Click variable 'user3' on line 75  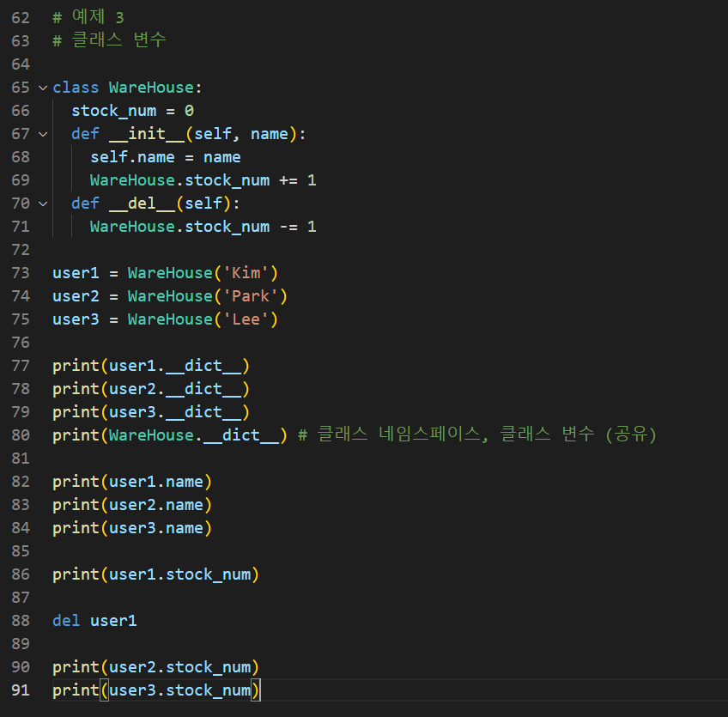coord(76,319)
